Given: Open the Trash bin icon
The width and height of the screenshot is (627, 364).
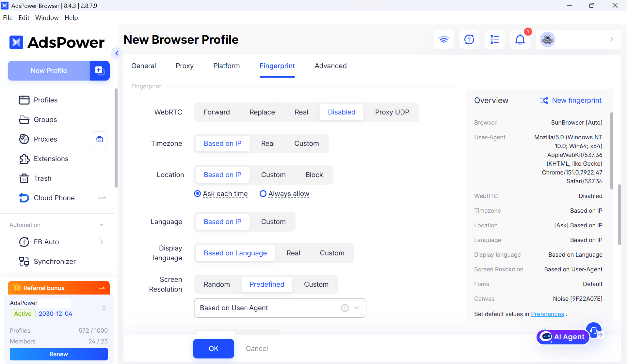Looking at the screenshot, I should [x=24, y=178].
